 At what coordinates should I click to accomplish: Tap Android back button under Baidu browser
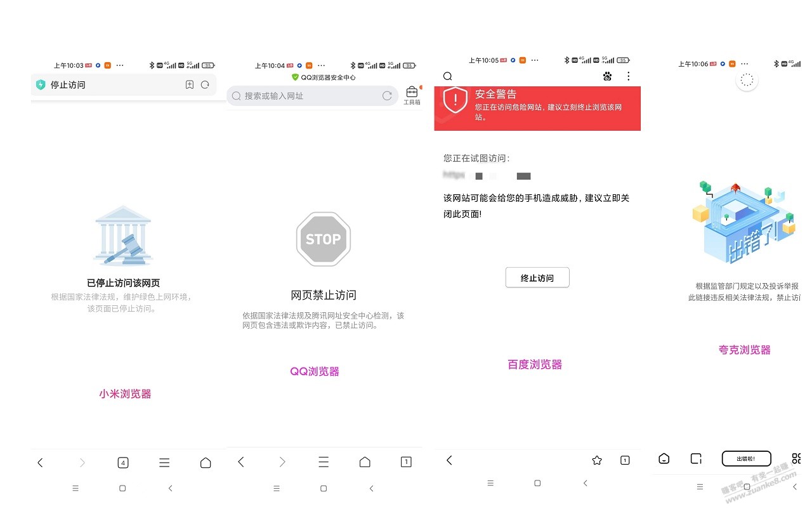[x=585, y=483]
